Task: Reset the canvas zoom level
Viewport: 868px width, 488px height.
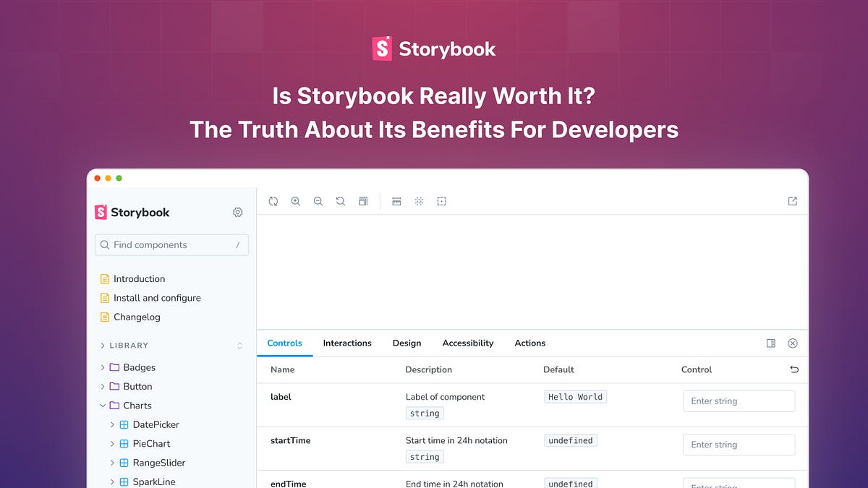Action: [x=341, y=201]
